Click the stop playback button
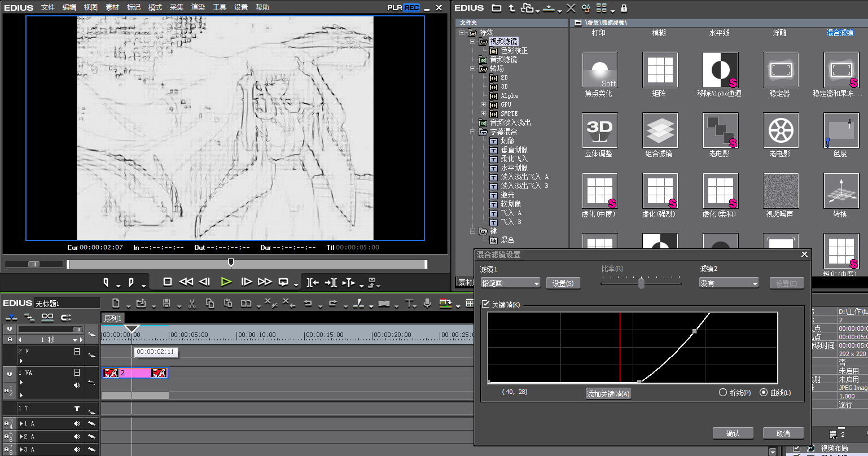 coord(167,282)
